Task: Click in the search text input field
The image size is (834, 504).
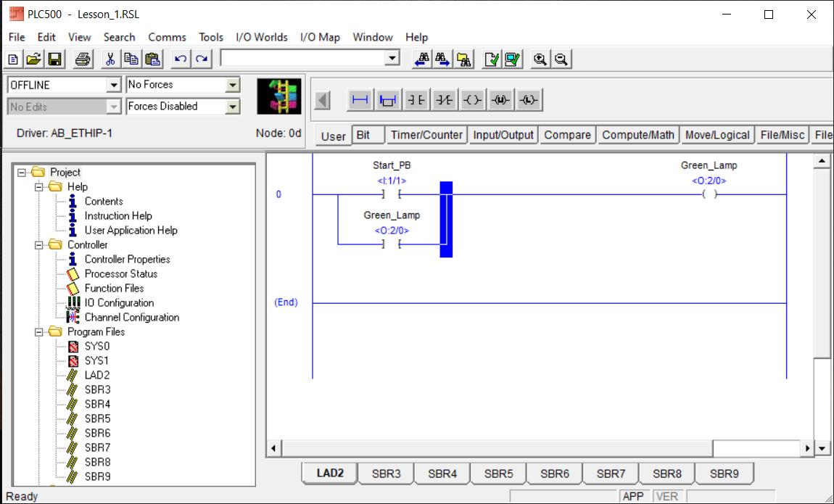Action: [302, 58]
